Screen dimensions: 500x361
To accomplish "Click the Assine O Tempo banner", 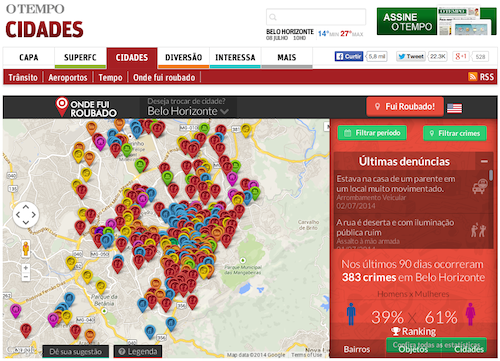I will point(437,21).
